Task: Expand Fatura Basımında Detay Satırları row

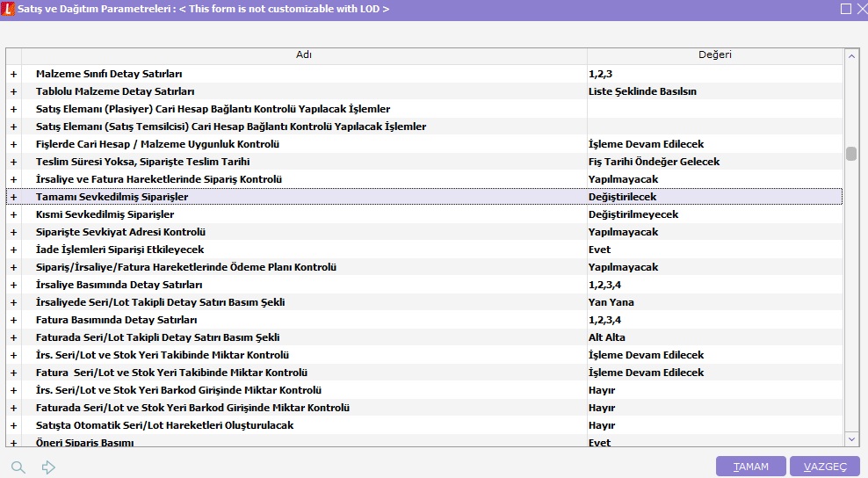Action: click(13, 320)
